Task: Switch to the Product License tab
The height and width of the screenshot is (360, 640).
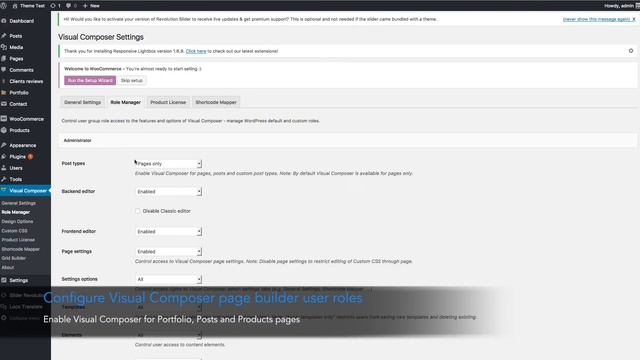Action: 168,102
